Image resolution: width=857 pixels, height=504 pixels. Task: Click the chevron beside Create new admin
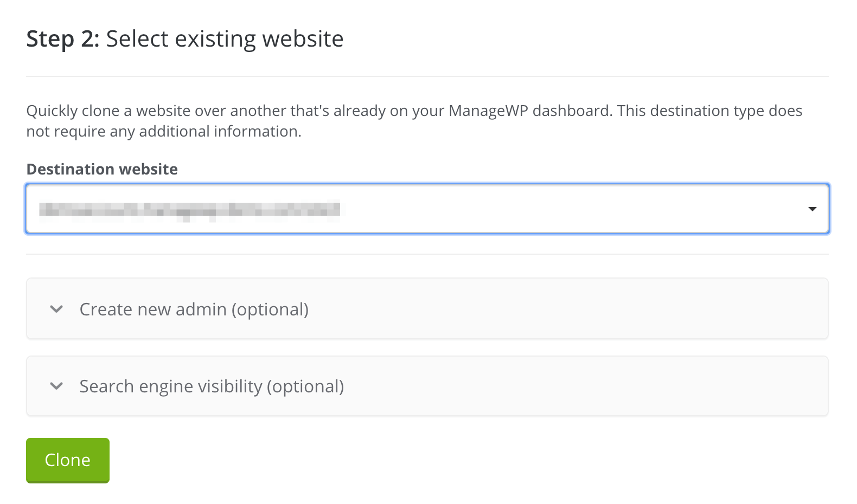pyautogui.click(x=56, y=309)
